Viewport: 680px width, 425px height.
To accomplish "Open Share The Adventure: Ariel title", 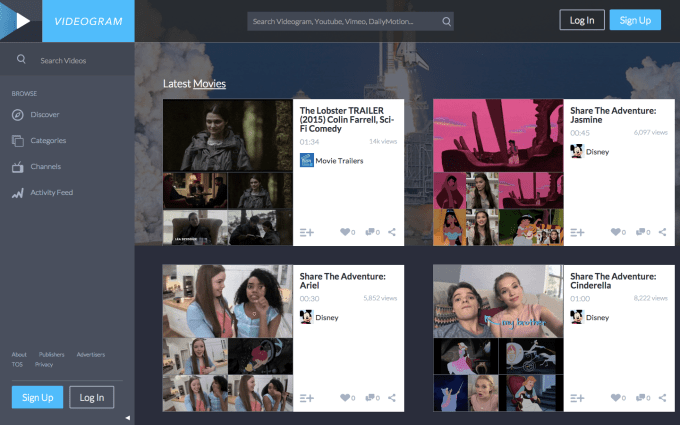I will click(342, 281).
